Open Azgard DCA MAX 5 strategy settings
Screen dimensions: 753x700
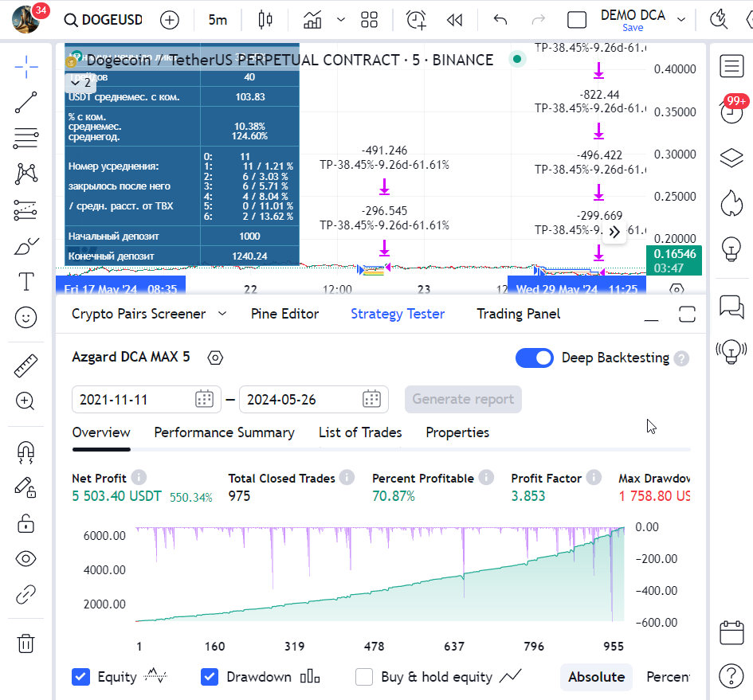pyautogui.click(x=215, y=358)
